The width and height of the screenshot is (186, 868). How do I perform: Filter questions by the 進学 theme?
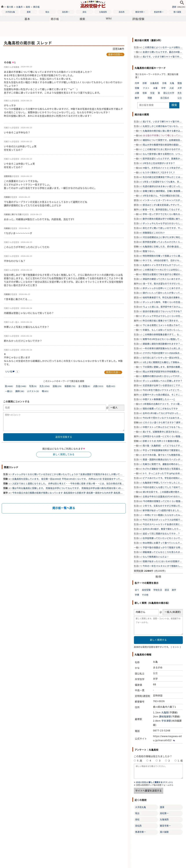tap(174, 590)
